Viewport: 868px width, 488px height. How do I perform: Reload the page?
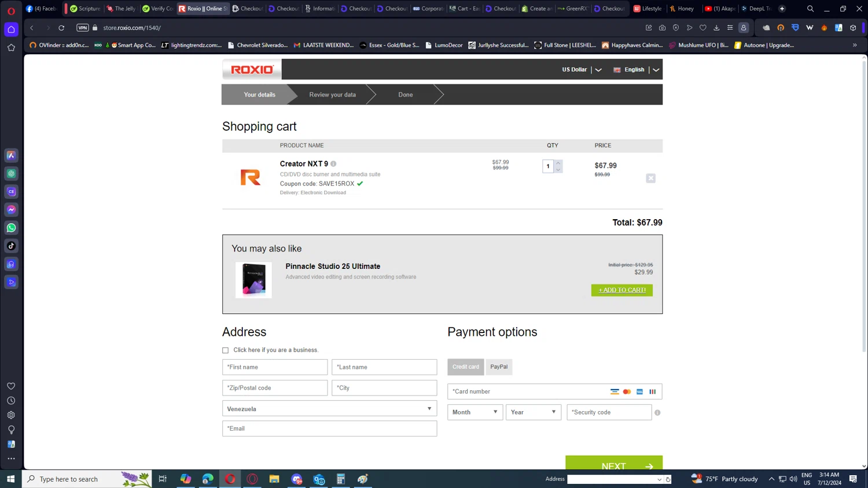coord(61,28)
